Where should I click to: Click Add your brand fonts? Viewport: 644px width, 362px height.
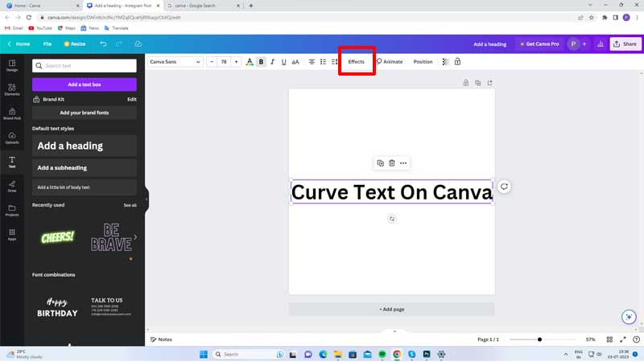point(85,113)
